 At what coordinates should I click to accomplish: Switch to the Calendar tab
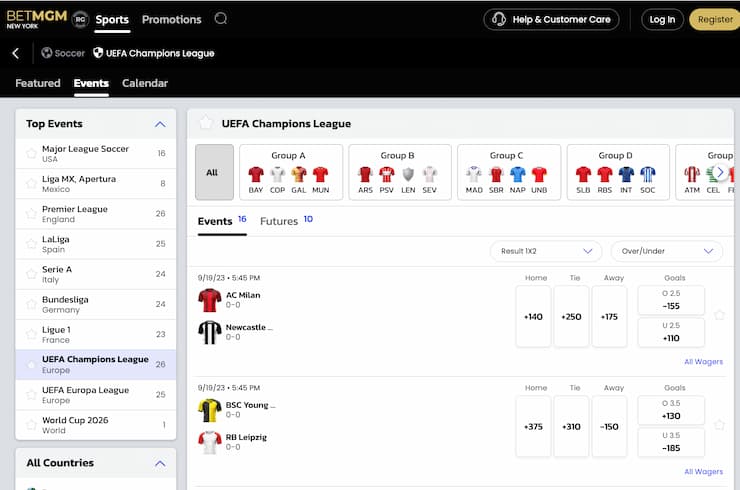145,83
